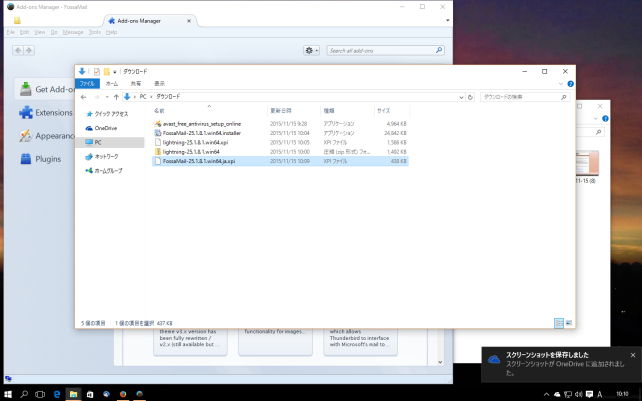642x401 pixels.
Task: Open the tools gear dropdown in Add-ons Manager
Action: [311, 50]
